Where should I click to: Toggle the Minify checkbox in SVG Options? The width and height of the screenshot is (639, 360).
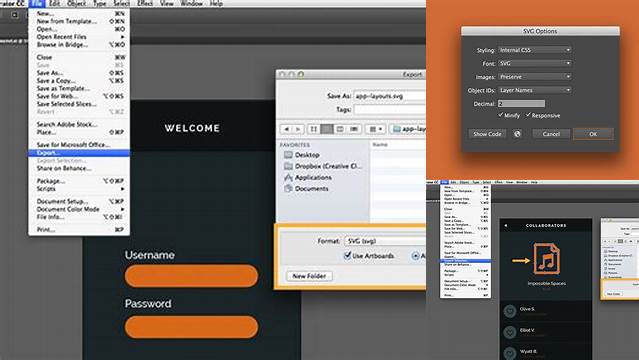click(x=500, y=115)
